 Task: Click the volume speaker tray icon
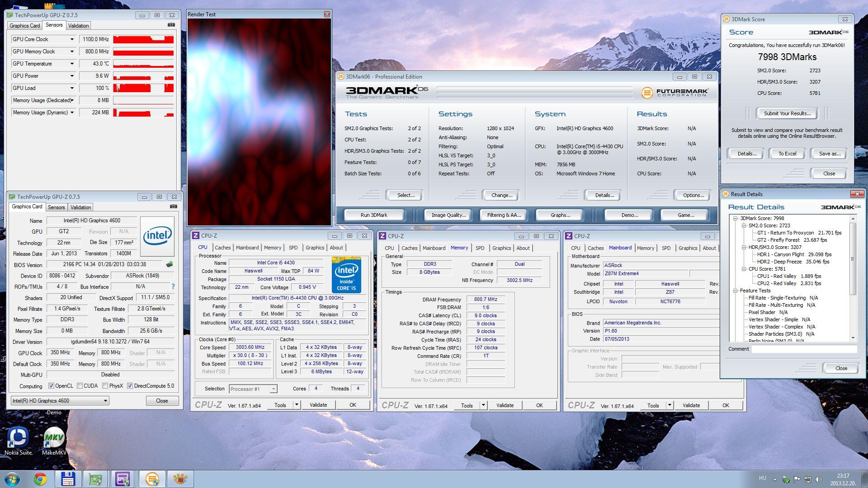(818, 479)
